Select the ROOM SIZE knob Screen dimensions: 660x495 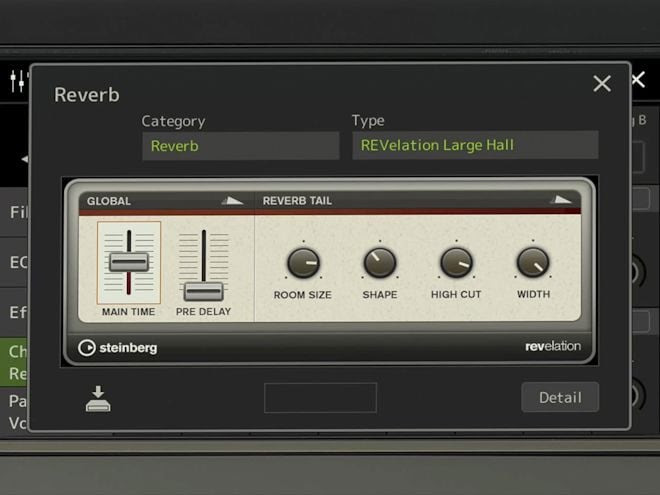(303, 263)
